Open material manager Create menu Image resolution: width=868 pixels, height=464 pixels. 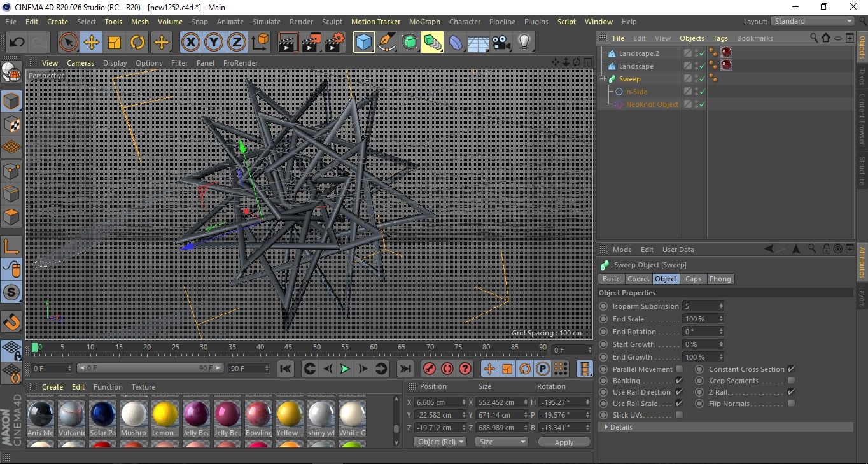pos(52,387)
